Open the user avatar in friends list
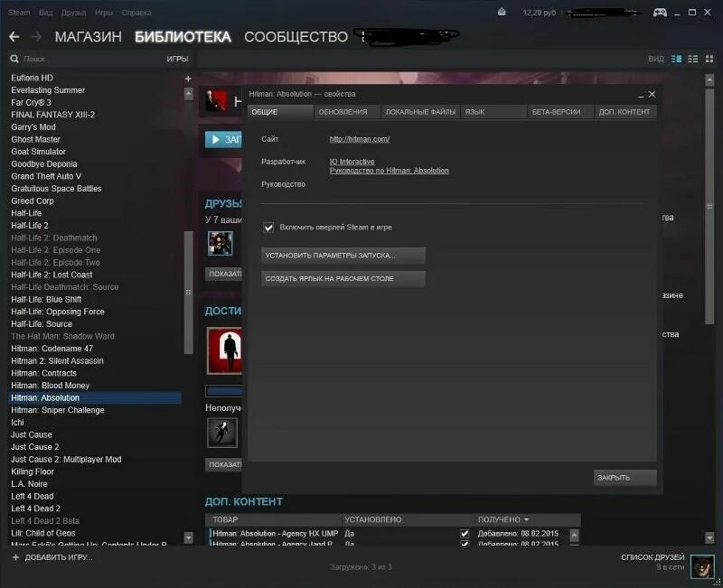 tap(702, 566)
